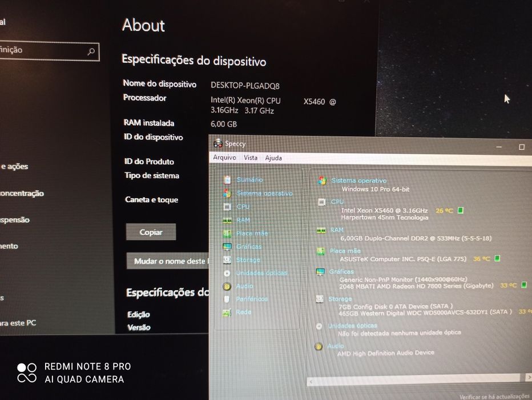Click Audio speaker icon in sidebar

click(x=227, y=286)
